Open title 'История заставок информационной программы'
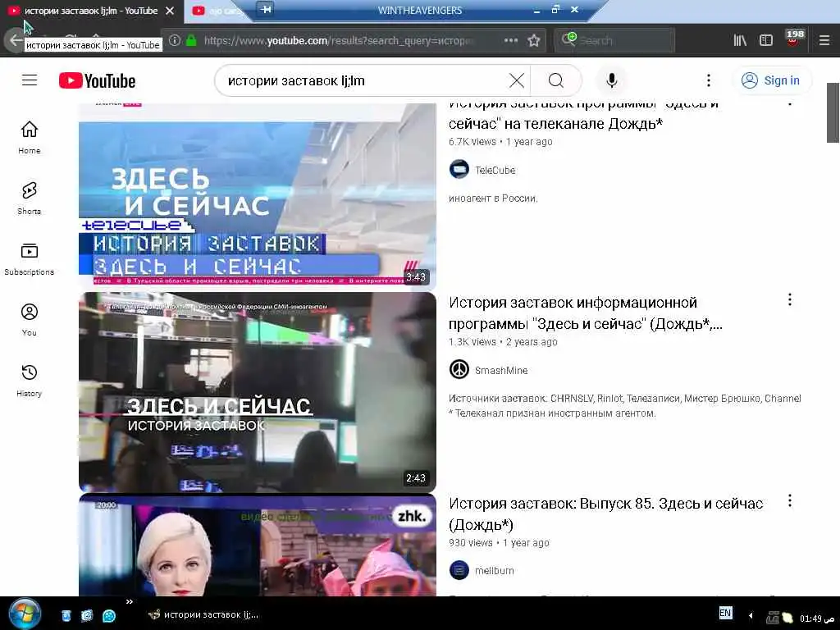Viewport: 840px width, 630px height. point(586,313)
